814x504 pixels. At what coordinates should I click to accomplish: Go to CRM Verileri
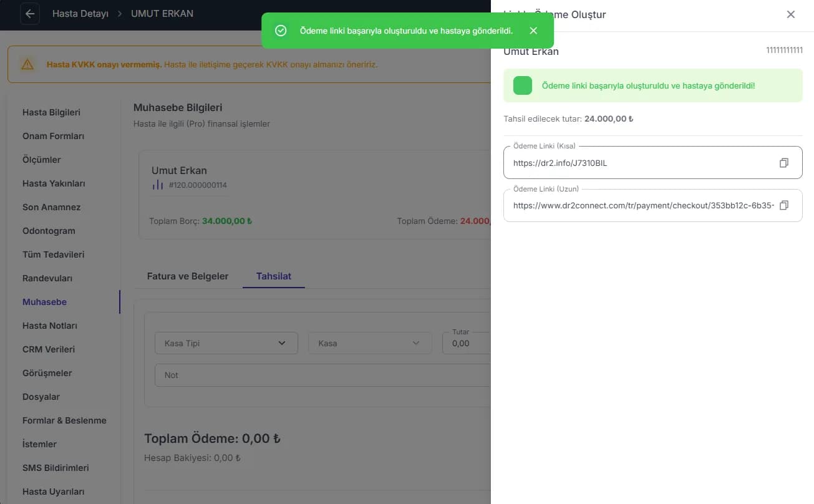tap(49, 349)
